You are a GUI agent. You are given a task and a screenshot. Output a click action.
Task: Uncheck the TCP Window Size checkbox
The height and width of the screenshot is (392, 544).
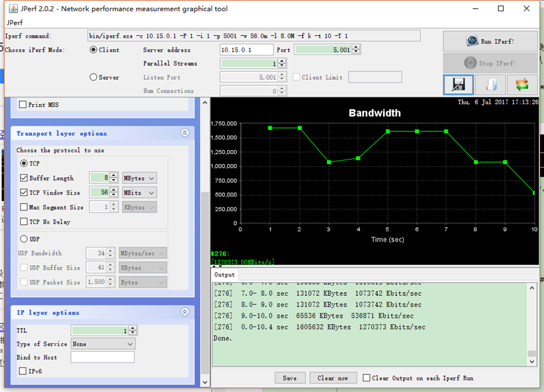coord(24,192)
